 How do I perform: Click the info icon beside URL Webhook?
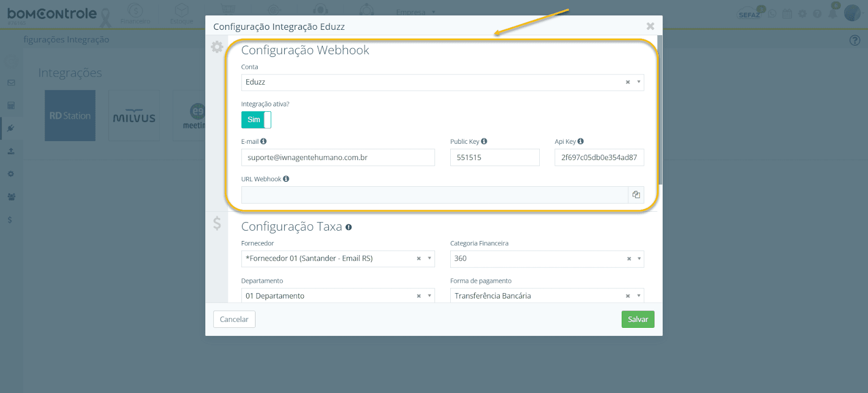pyautogui.click(x=286, y=179)
